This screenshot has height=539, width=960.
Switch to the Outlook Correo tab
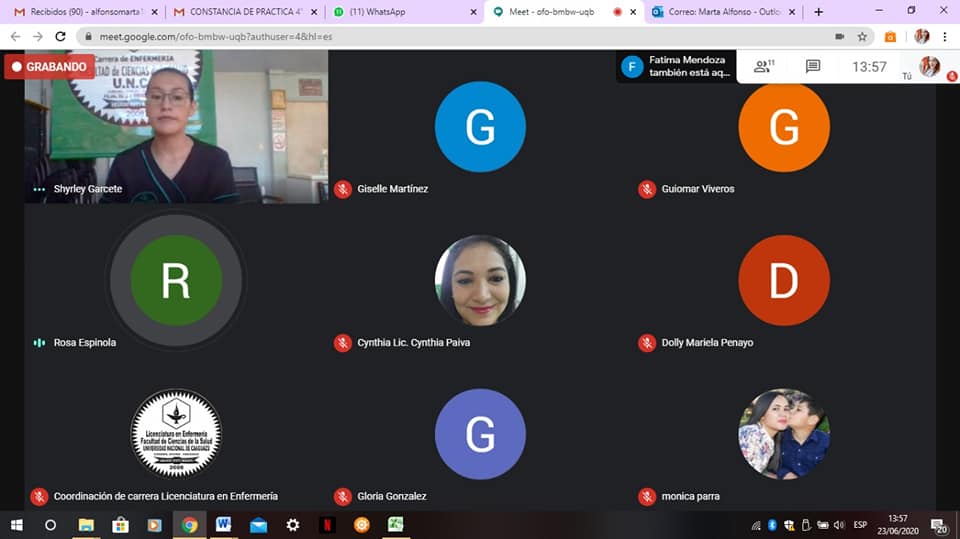pos(722,12)
